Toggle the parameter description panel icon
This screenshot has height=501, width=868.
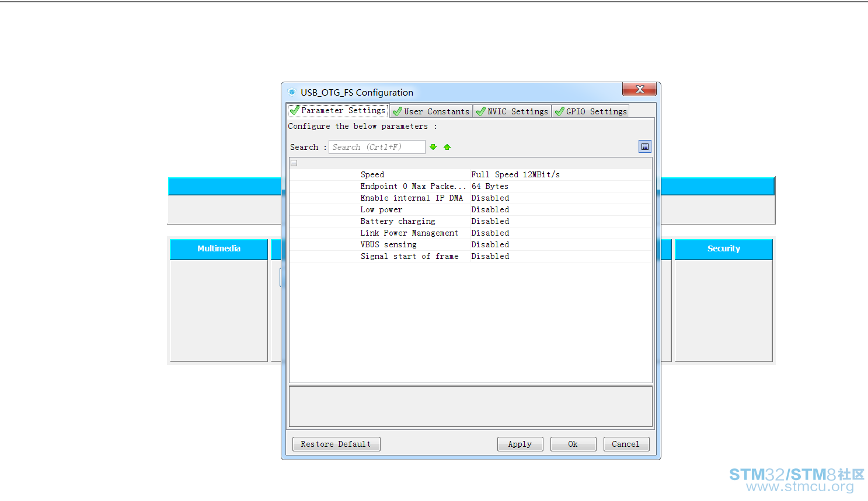[x=644, y=147]
